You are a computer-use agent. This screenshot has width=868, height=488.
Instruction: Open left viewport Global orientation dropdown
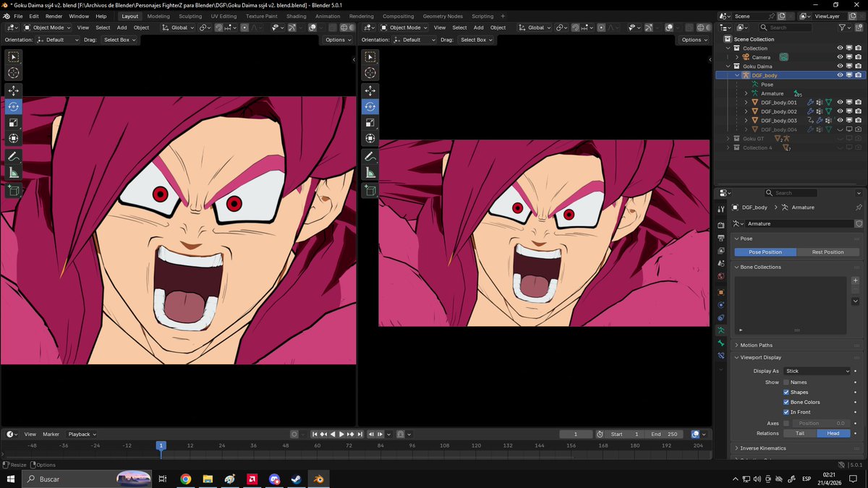click(178, 27)
